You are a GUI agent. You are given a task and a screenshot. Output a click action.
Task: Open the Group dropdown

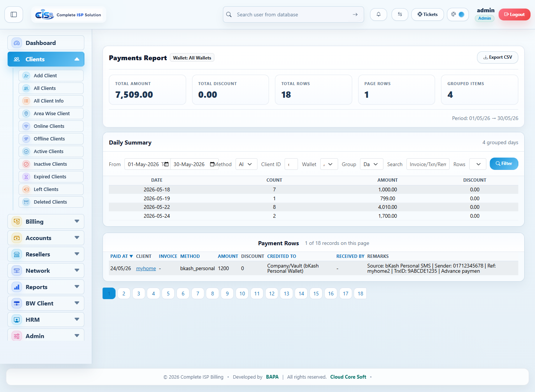tap(372, 164)
